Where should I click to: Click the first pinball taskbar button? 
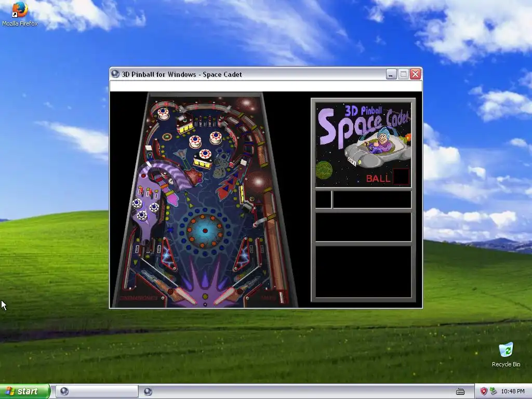[97, 392]
